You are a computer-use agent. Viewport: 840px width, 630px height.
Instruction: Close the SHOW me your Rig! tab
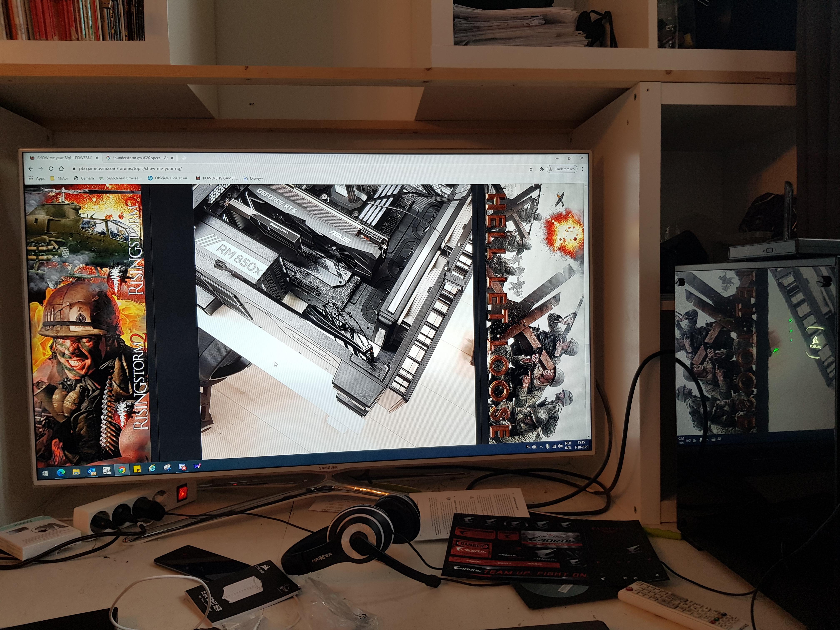97,157
